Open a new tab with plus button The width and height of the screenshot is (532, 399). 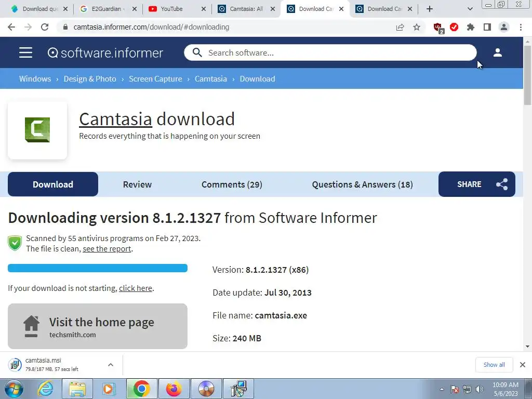pyautogui.click(x=430, y=9)
